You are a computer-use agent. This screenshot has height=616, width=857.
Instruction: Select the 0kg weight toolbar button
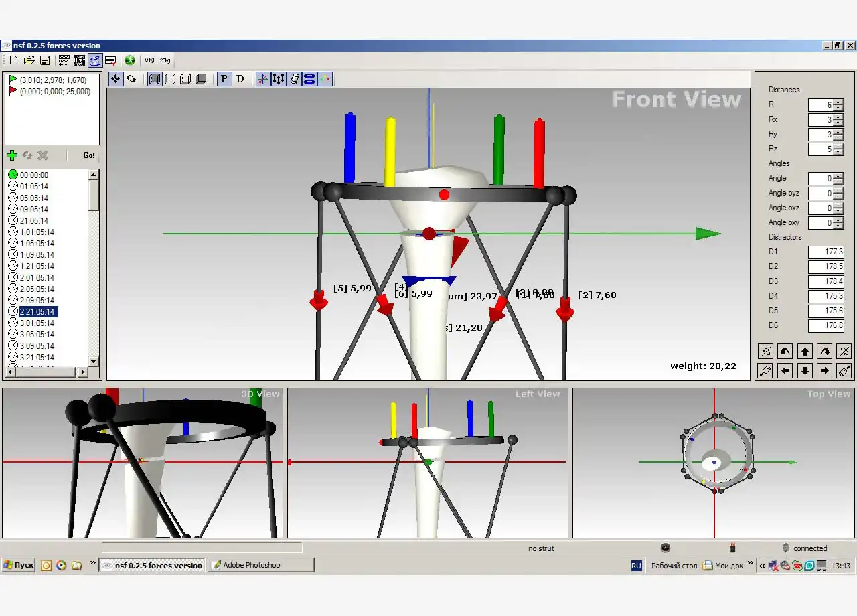149,60
